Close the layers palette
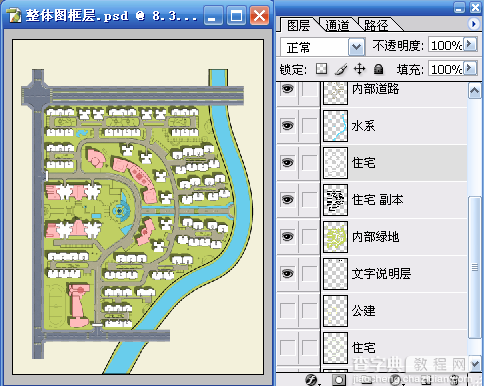This screenshot has width=484, height=386. 475,7
